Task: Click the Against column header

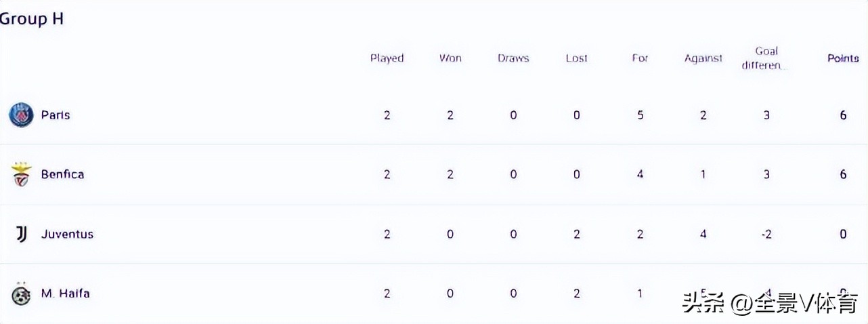Action: pyautogui.click(x=703, y=58)
